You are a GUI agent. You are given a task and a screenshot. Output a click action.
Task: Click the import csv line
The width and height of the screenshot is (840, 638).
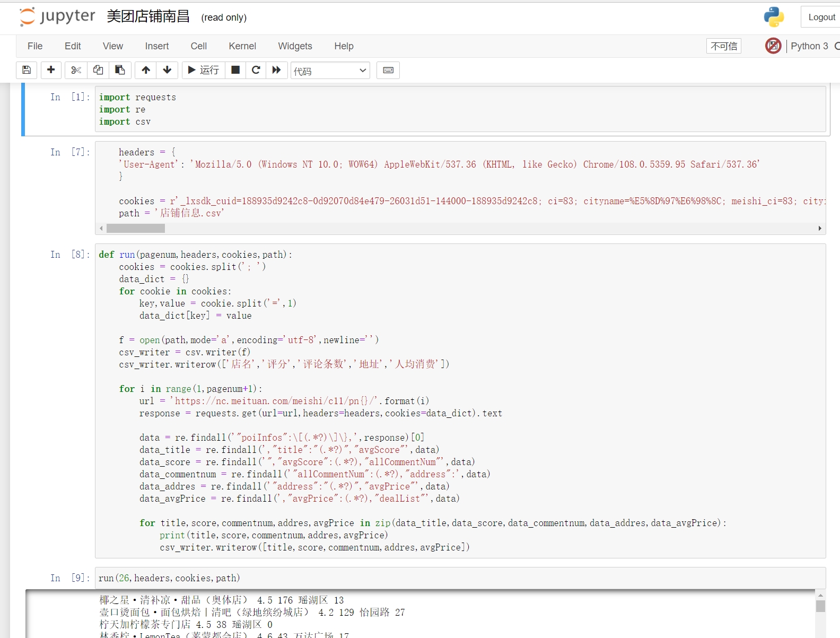(125, 121)
